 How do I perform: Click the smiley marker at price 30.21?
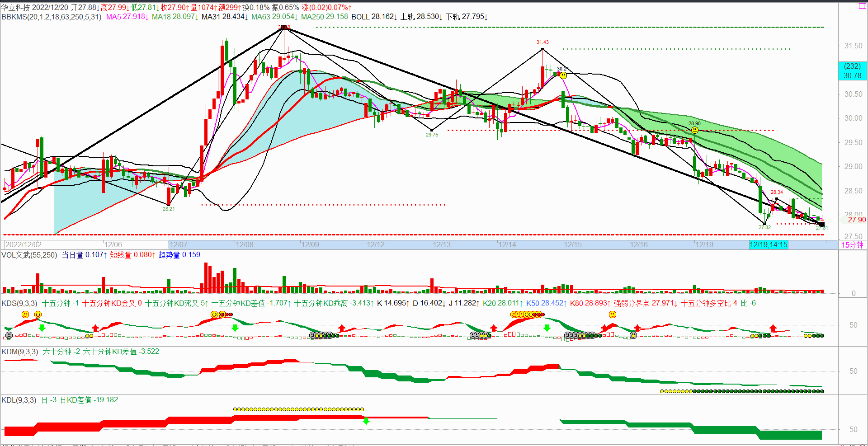tap(563, 75)
